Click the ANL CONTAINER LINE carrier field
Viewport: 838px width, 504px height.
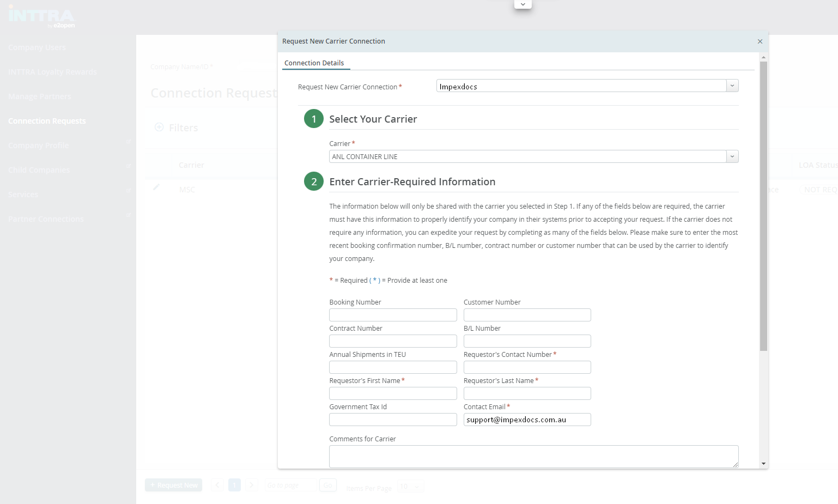[527, 156]
